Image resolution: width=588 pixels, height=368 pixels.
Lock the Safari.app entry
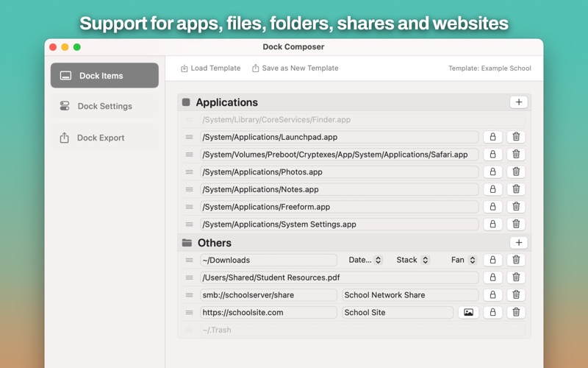[x=492, y=155]
